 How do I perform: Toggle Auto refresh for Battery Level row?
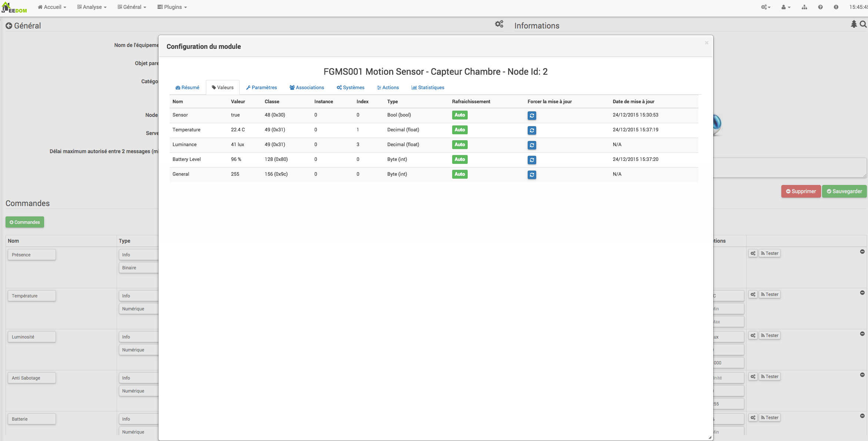[x=460, y=159]
